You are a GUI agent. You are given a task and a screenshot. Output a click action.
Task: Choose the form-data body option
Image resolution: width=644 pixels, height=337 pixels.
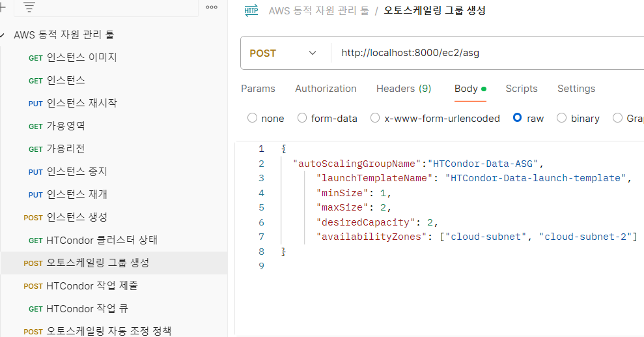(302, 118)
